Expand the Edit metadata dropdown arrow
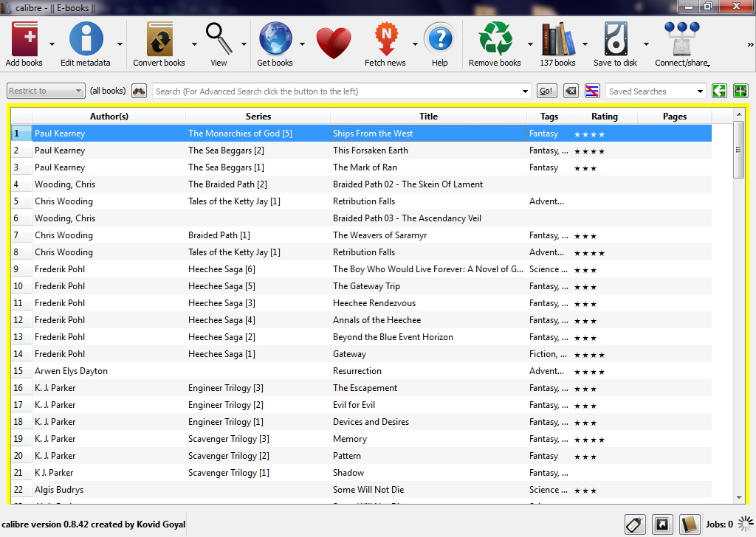Screen dimensions: 756x537 click(120, 44)
